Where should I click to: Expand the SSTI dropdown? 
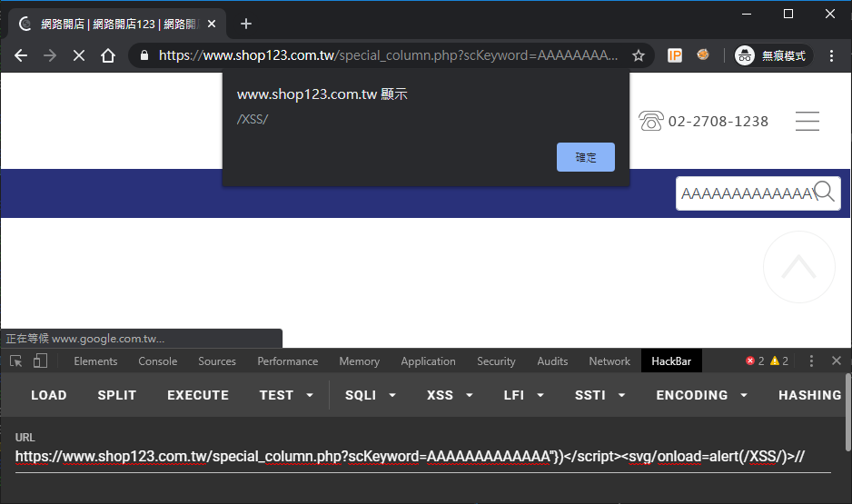click(x=599, y=395)
